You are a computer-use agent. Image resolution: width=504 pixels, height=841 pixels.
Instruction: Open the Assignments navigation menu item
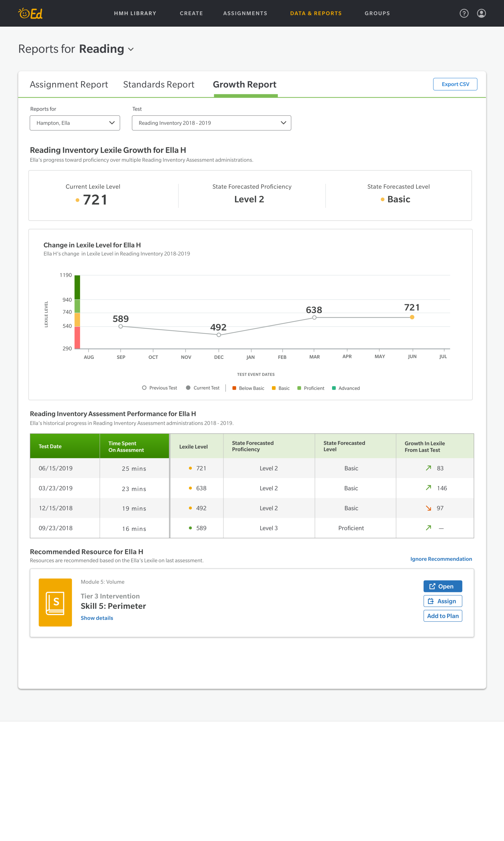click(245, 13)
